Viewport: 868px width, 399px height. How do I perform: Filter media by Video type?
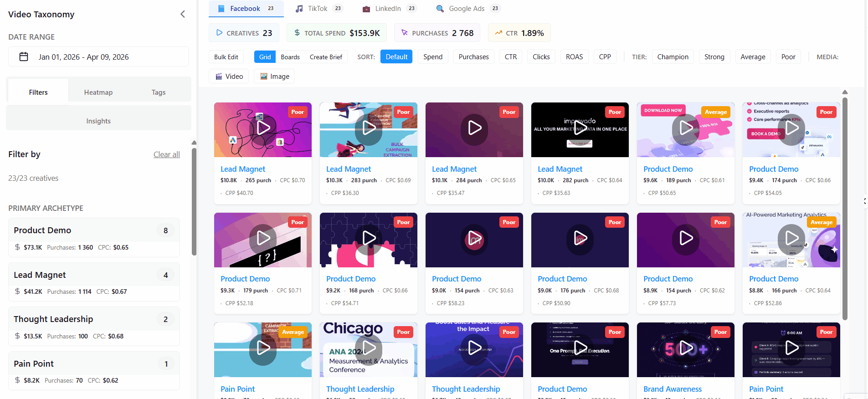pyautogui.click(x=229, y=77)
